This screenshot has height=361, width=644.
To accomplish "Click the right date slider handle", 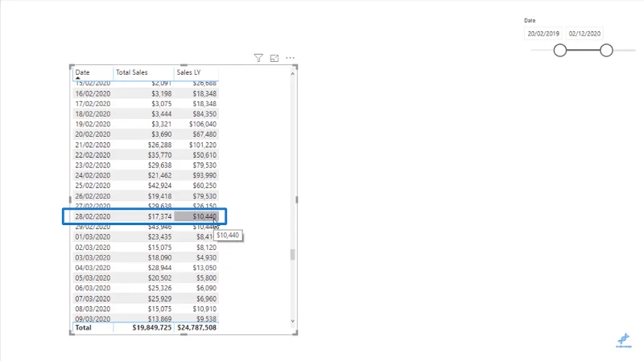I will 606,51.
